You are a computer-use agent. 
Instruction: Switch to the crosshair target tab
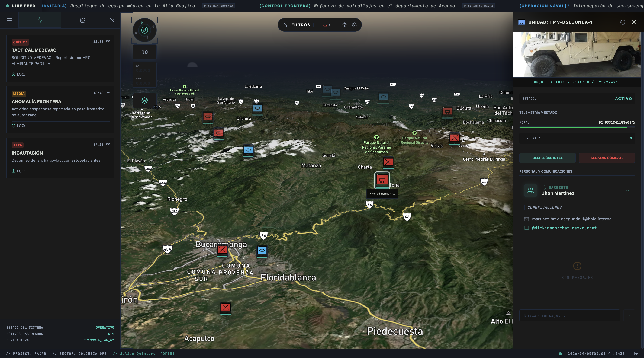coord(82,20)
